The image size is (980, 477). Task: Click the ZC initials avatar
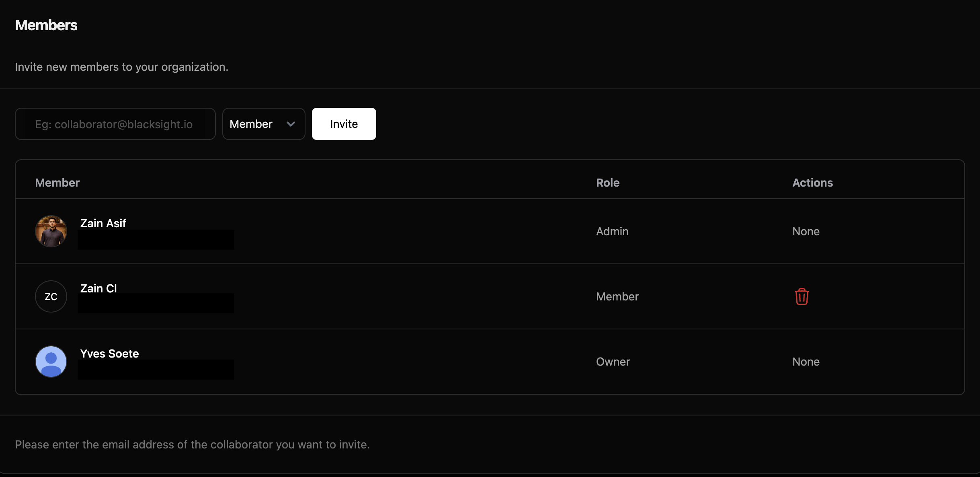coord(51,296)
